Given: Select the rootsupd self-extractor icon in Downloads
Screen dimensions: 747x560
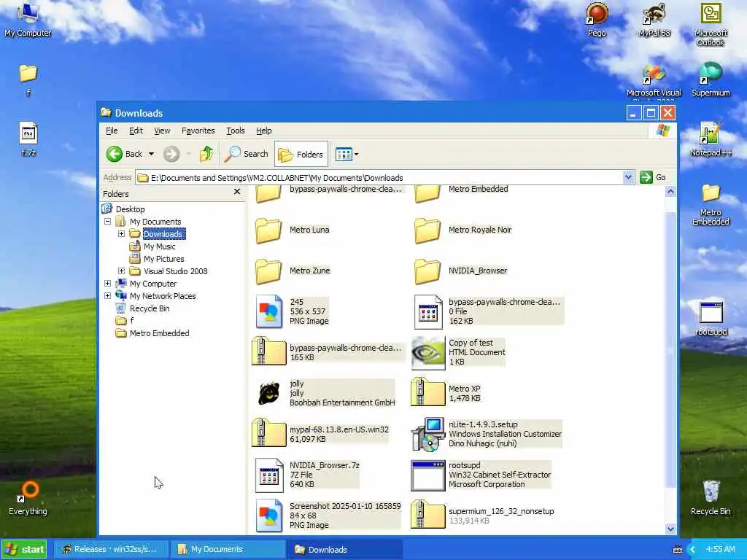Looking at the screenshot, I should click(x=427, y=475).
